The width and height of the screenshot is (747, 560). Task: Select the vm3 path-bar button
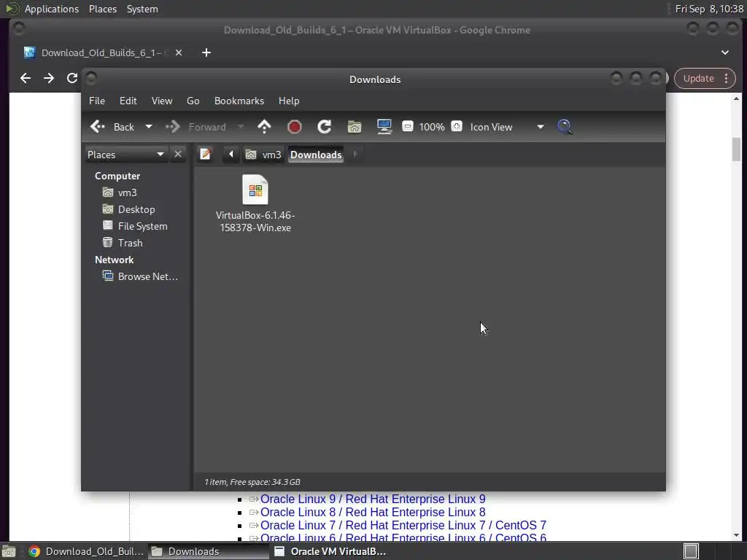[263, 155]
